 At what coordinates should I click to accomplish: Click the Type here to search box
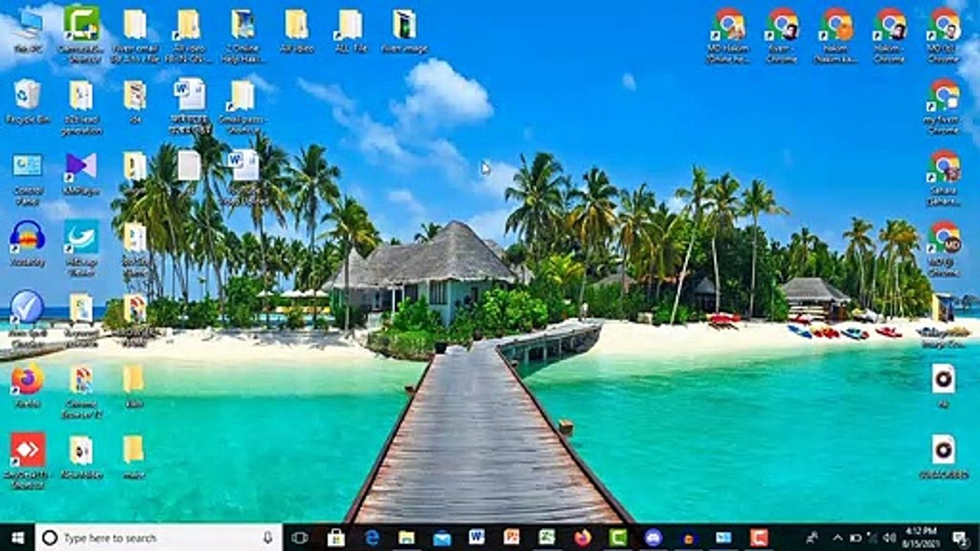click(159, 537)
